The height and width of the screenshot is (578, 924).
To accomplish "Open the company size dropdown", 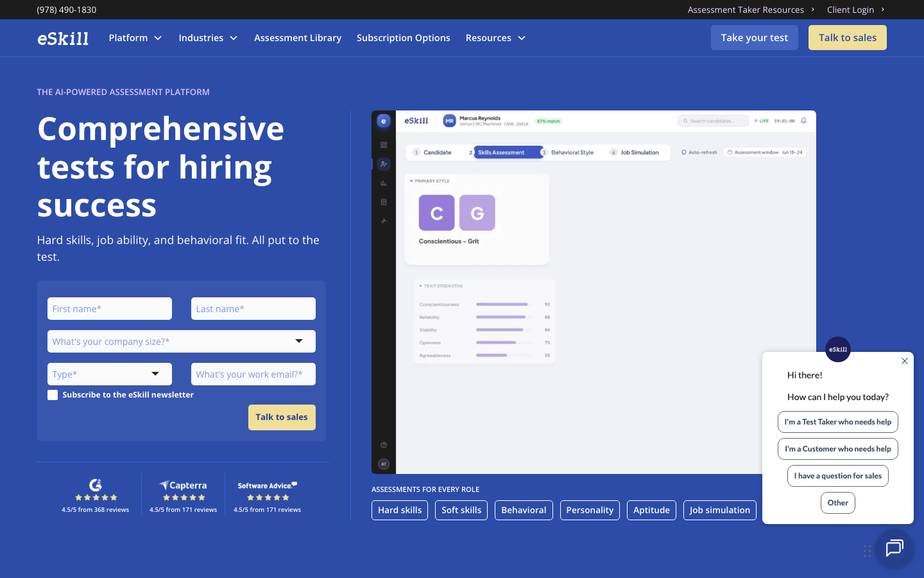I will tap(182, 341).
